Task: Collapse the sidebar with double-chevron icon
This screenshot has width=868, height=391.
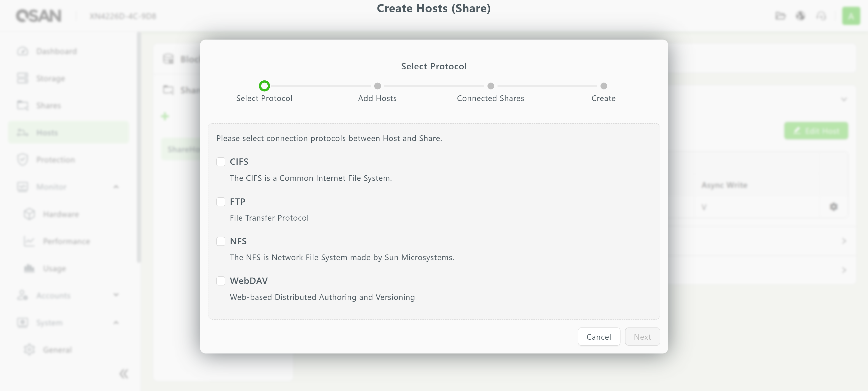Action: click(124, 374)
